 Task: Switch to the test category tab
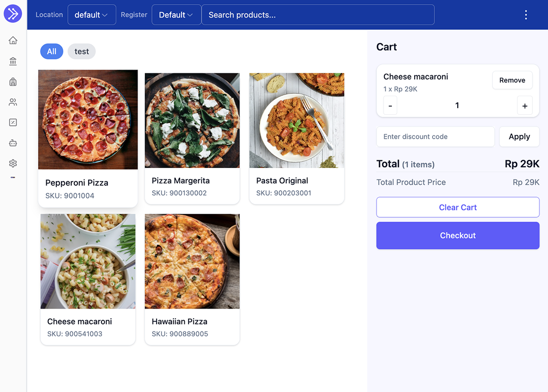82,52
